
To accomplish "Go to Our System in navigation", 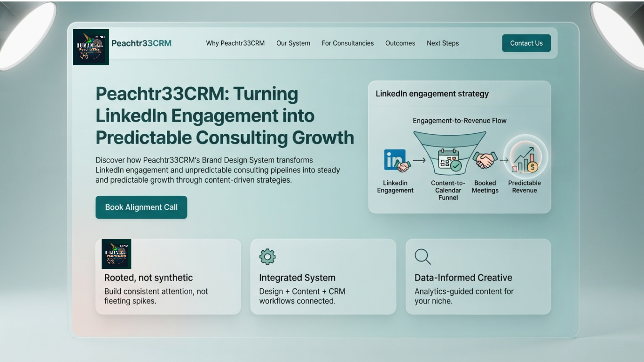I will pyautogui.click(x=293, y=43).
